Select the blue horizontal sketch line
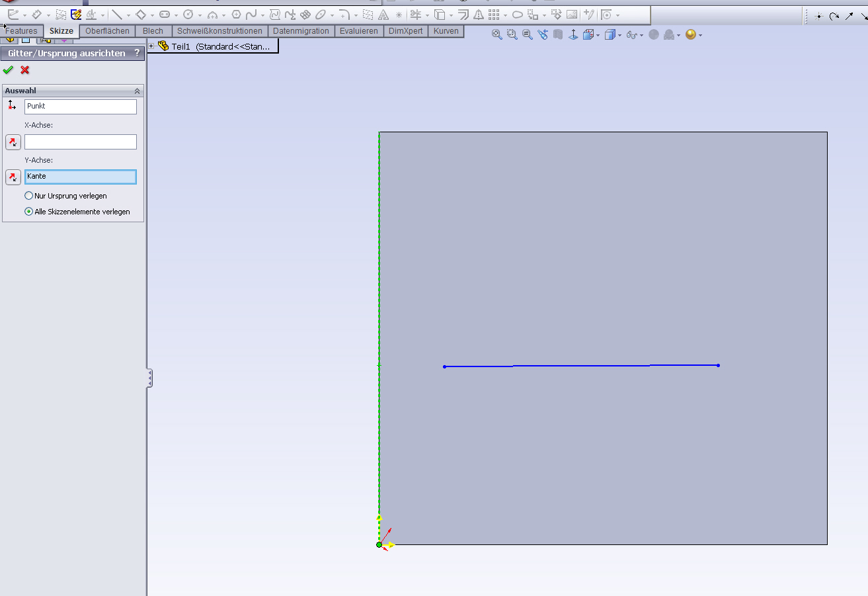This screenshot has width=868, height=596. click(581, 366)
